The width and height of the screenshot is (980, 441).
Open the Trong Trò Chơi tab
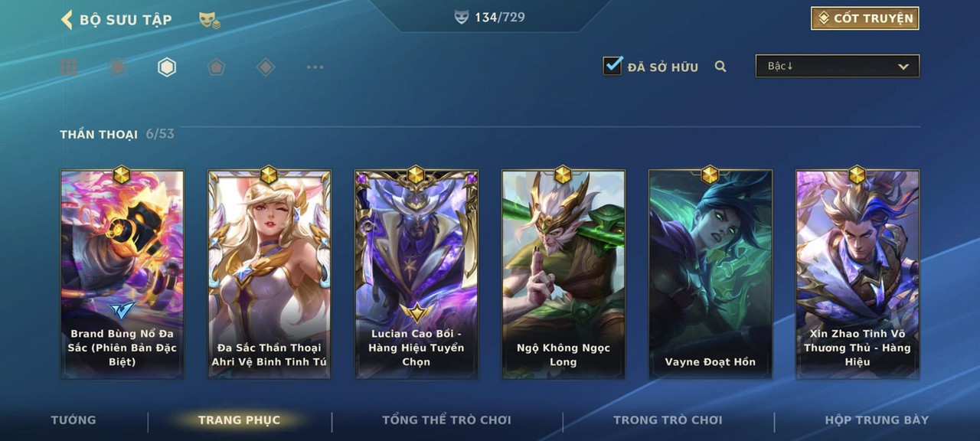point(668,420)
